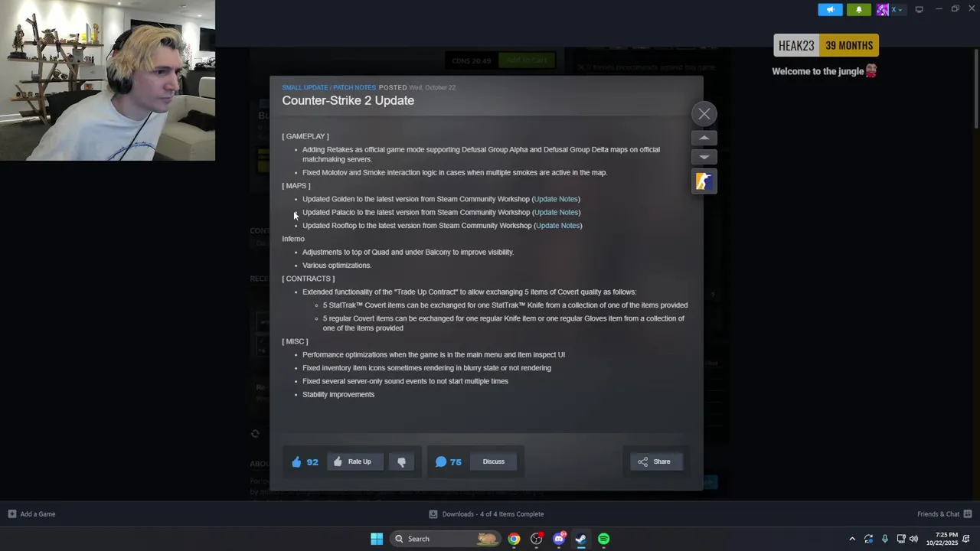Click the Downloads icon in bottom bar
The width and height of the screenshot is (980, 551).
coord(433,514)
